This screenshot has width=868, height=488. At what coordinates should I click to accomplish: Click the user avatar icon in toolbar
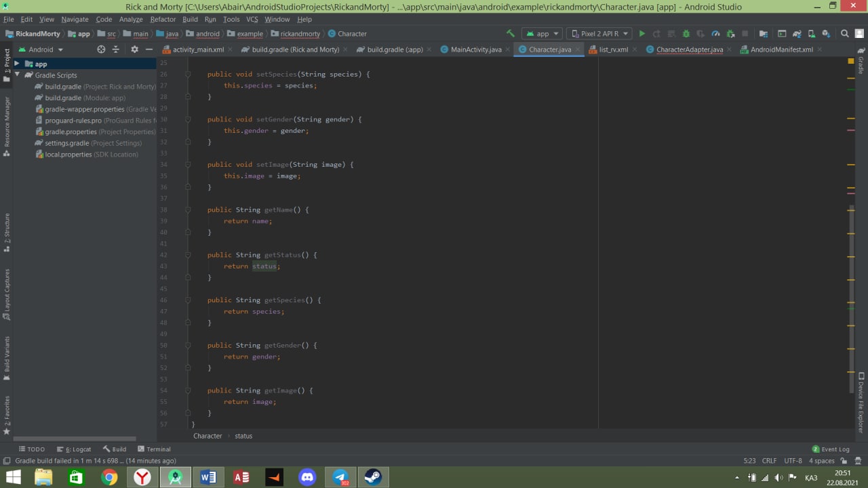858,33
